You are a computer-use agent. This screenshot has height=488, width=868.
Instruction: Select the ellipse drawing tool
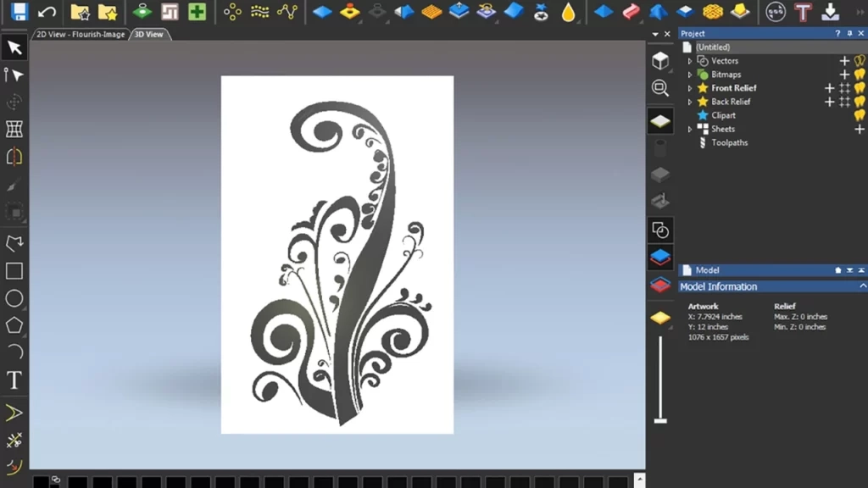point(14,298)
